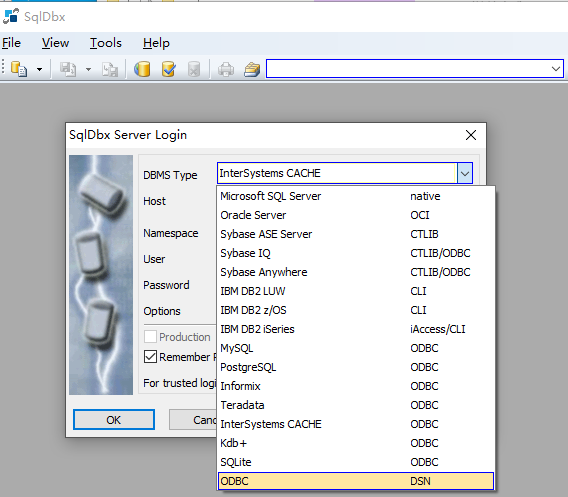Screen dimensions: 568x497
Task: Open the Tools menu
Action: click(105, 43)
